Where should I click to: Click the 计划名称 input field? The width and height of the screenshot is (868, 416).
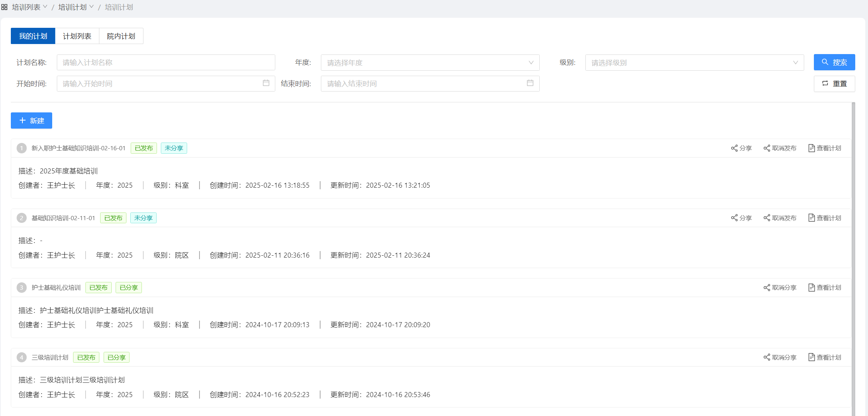pos(166,63)
